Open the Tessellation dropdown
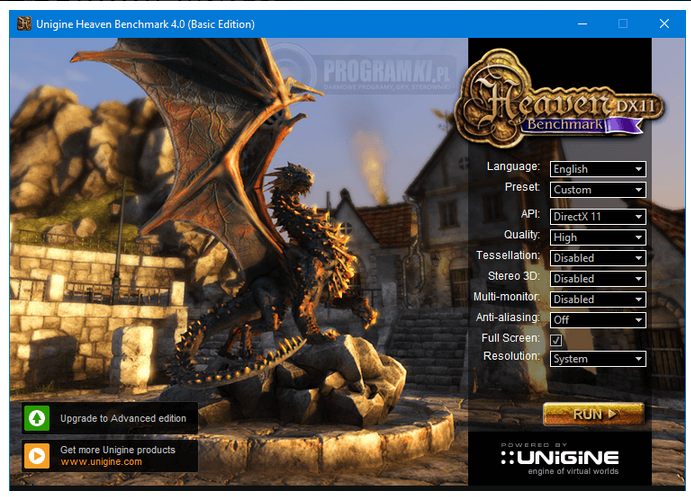The image size is (691, 497). click(598, 258)
